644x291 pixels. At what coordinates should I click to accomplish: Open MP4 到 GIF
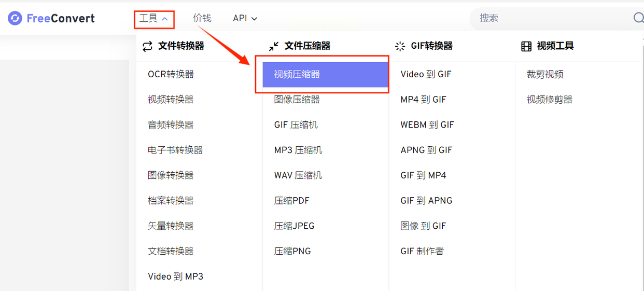pyautogui.click(x=423, y=100)
